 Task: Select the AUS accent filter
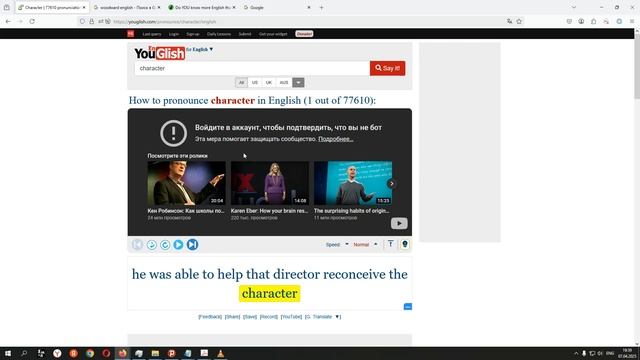click(284, 82)
